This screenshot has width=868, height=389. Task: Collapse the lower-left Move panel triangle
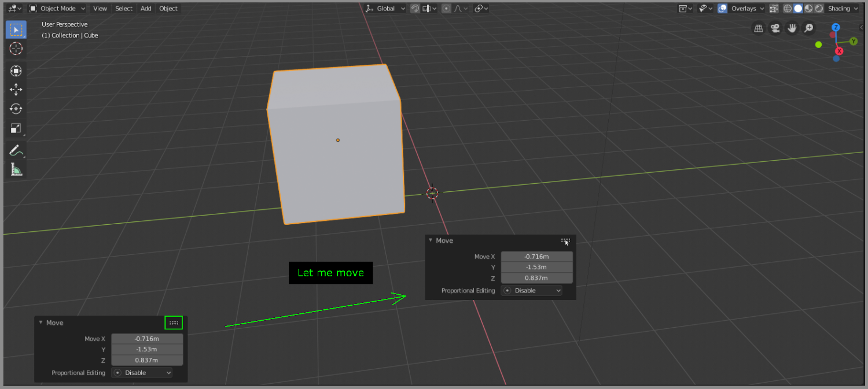tap(41, 322)
